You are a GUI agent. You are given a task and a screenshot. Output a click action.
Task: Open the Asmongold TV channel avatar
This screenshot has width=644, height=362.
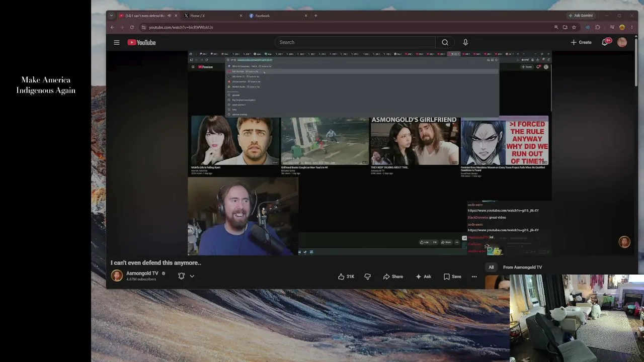pyautogui.click(x=117, y=276)
